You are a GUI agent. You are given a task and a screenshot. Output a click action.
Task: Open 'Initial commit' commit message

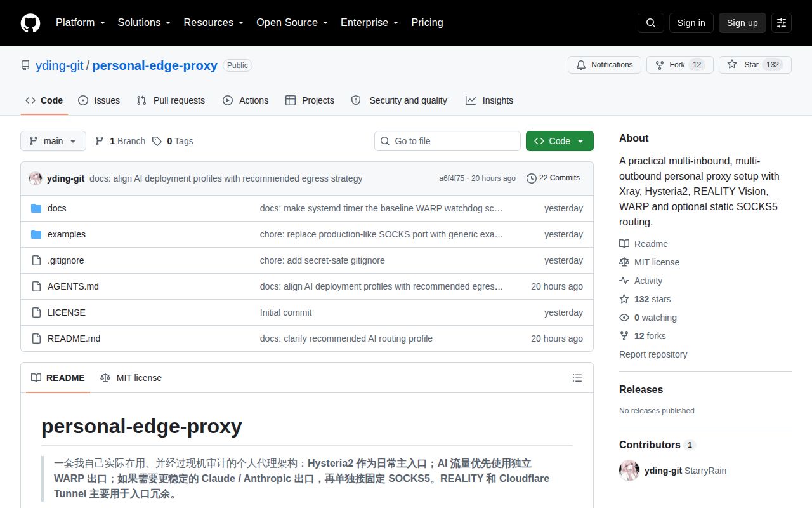(286, 312)
